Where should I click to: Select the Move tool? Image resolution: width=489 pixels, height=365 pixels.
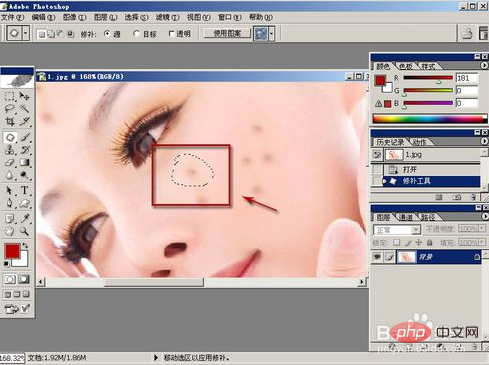24,96
